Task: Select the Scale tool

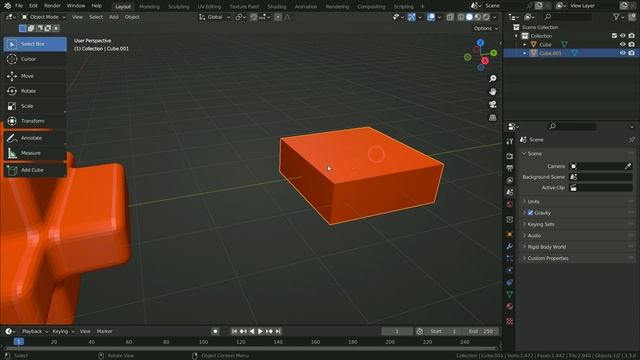Action: pyautogui.click(x=35, y=106)
